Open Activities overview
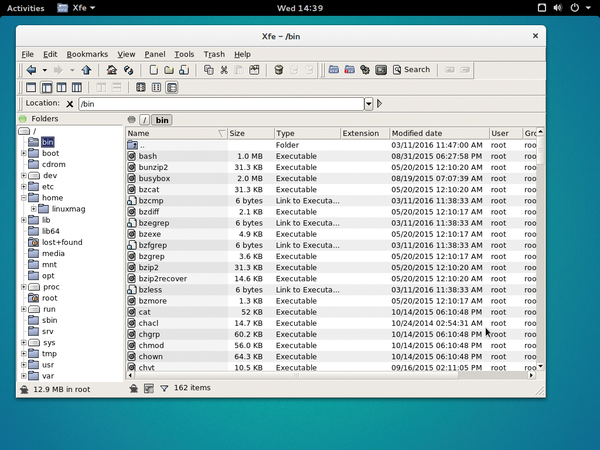The height and width of the screenshot is (450, 600). click(x=26, y=8)
